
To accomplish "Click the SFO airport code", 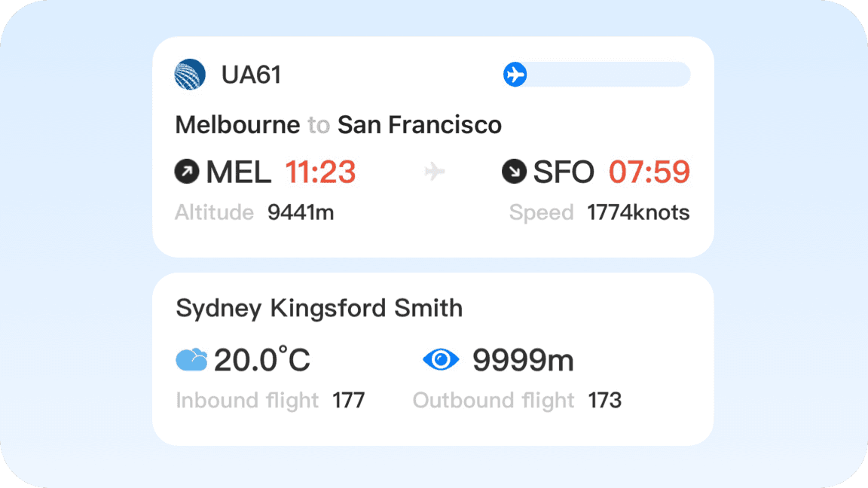I will tap(564, 172).
